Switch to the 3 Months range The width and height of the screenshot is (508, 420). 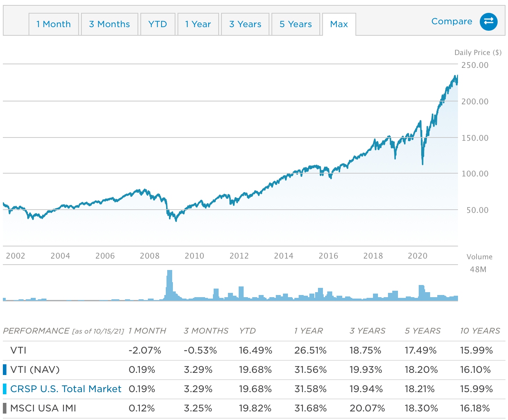pyautogui.click(x=109, y=24)
